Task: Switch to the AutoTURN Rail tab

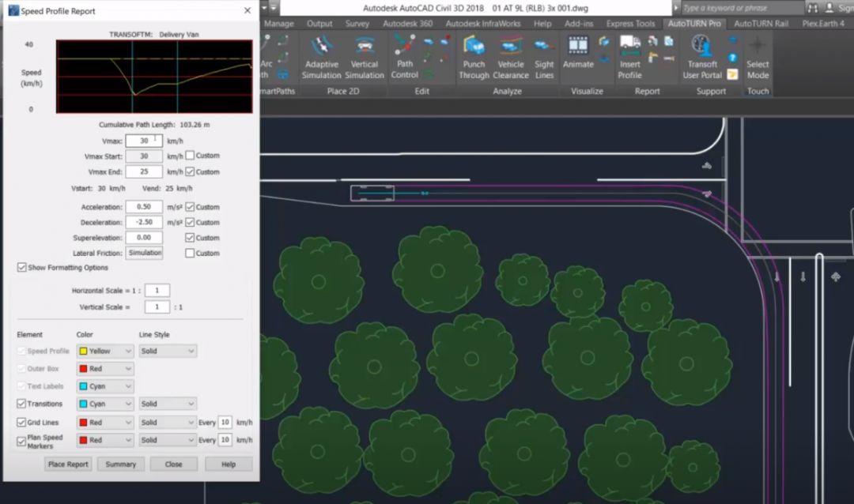Action: 761,24
